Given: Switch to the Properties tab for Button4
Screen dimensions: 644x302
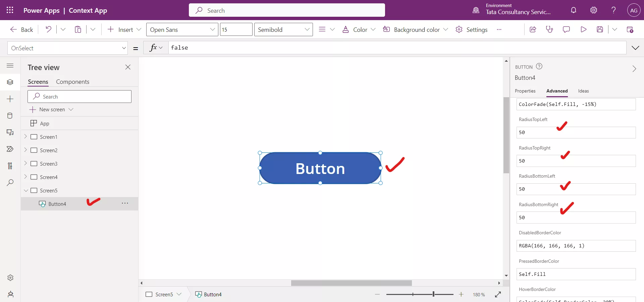Looking at the screenshot, I should [525, 91].
